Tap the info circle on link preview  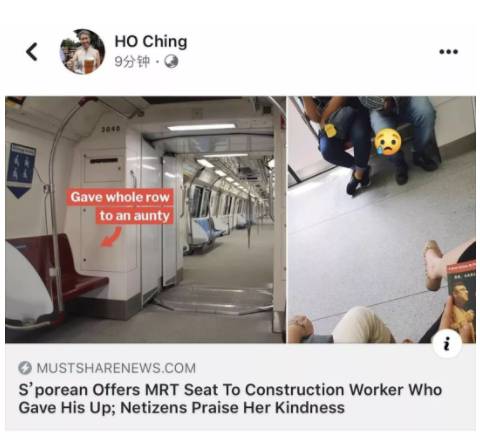pos(447,343)
